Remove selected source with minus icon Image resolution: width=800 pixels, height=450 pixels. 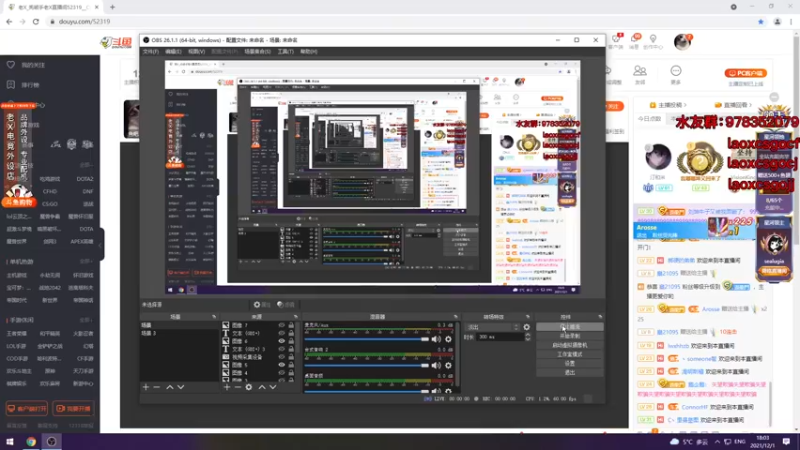(238, 387)
